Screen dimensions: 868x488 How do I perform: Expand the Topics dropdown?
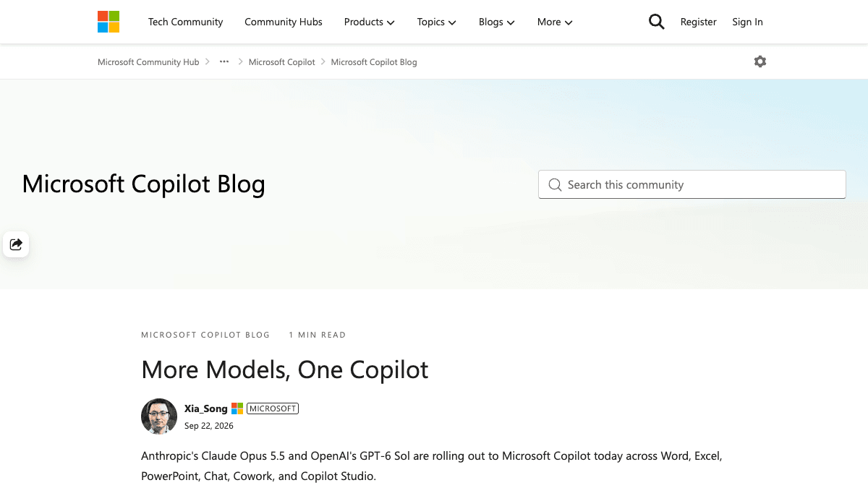[436, 22]
